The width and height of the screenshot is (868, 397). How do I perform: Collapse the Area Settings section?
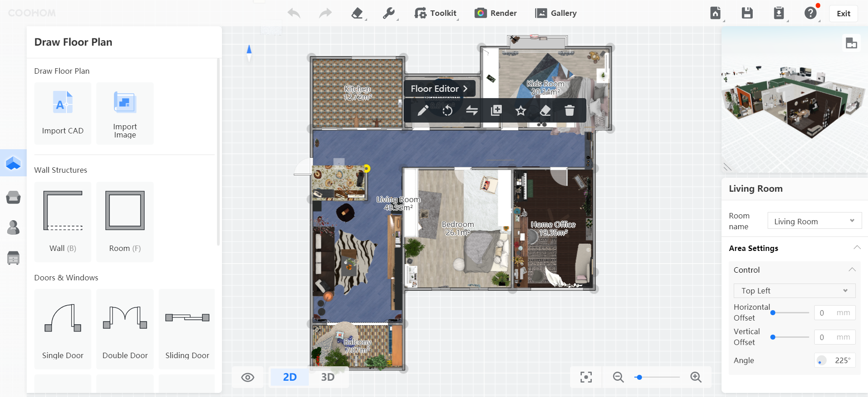click(x=857, y=248)
